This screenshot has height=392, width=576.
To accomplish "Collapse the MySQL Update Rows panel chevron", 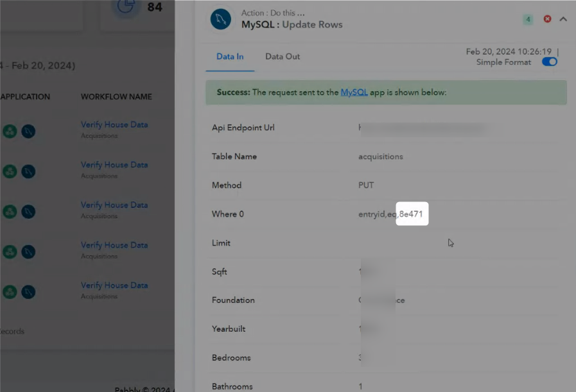I will tap(563, 19).
